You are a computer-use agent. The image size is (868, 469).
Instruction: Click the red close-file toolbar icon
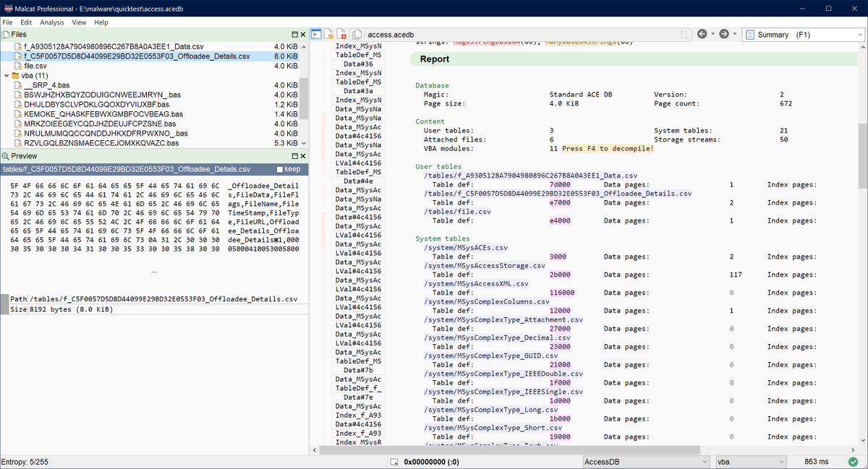[x=340, y=34]
